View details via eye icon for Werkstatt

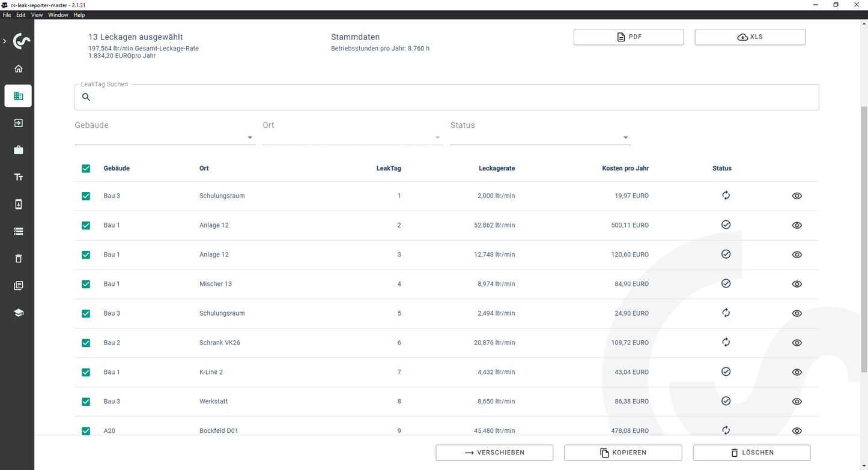pyautogui.click(x=797, y=402)
